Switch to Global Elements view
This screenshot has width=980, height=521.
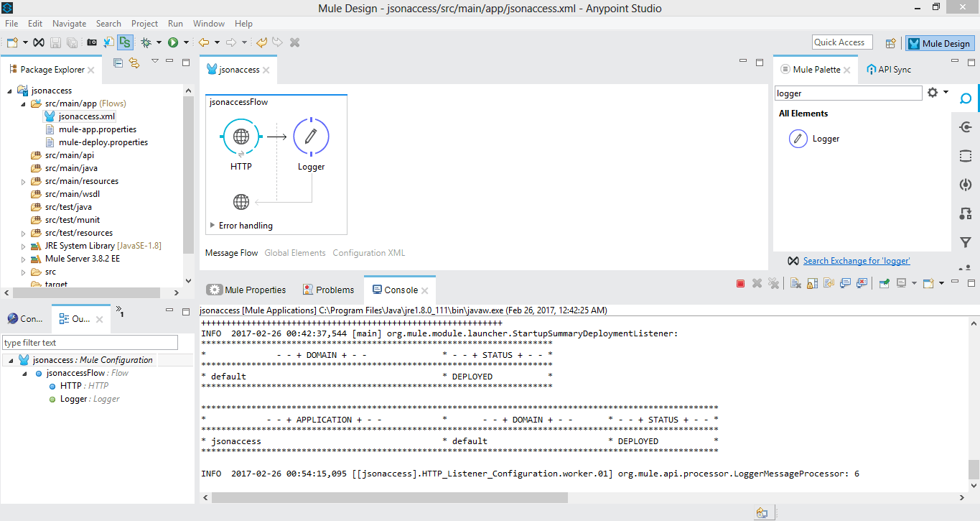coord(295,253)
